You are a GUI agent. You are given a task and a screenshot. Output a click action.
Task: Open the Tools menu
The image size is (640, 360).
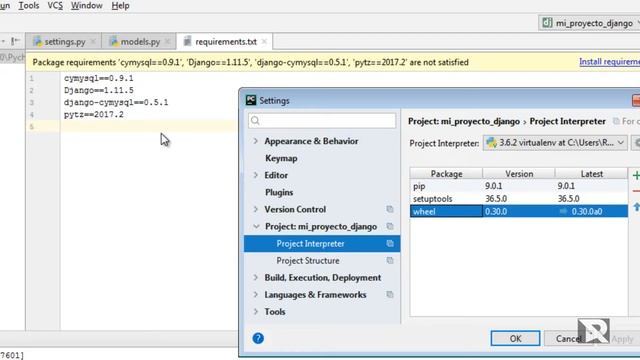(x=29, y=6)
